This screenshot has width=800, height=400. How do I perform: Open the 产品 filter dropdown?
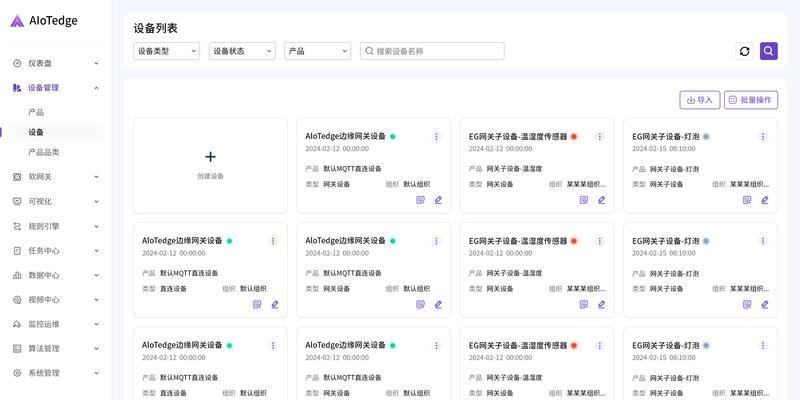tap(317, 51)
